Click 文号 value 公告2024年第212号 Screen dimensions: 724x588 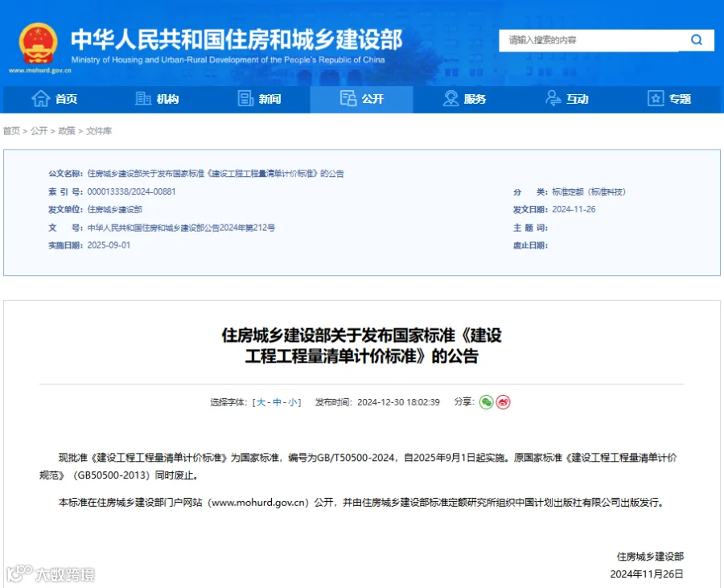click(181, 228)
